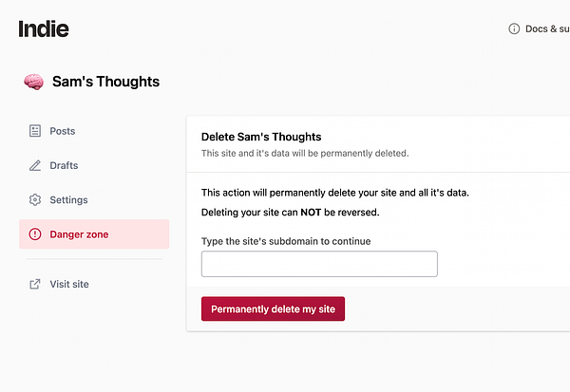Image resolution: width=570 pixels, height=392 pixels.
Task: Focus the site subdomain text field
Action: tap(319, 264)
